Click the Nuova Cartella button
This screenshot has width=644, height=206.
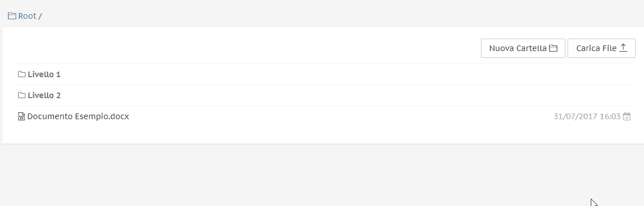[523, 48]
